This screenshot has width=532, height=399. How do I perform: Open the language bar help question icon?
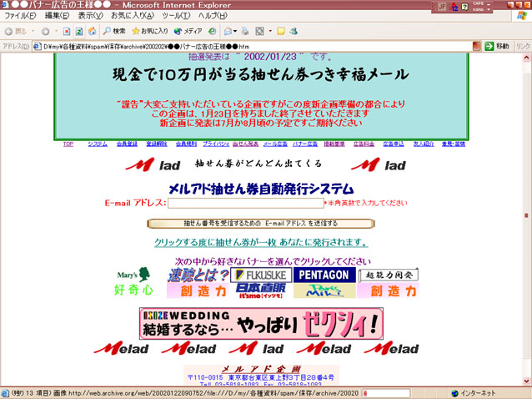(x=464, y=7)
